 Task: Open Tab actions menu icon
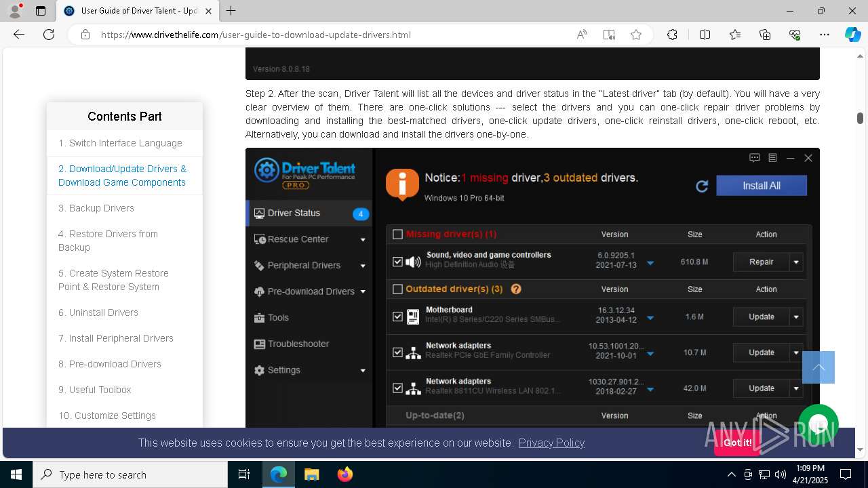click(41, 11)
